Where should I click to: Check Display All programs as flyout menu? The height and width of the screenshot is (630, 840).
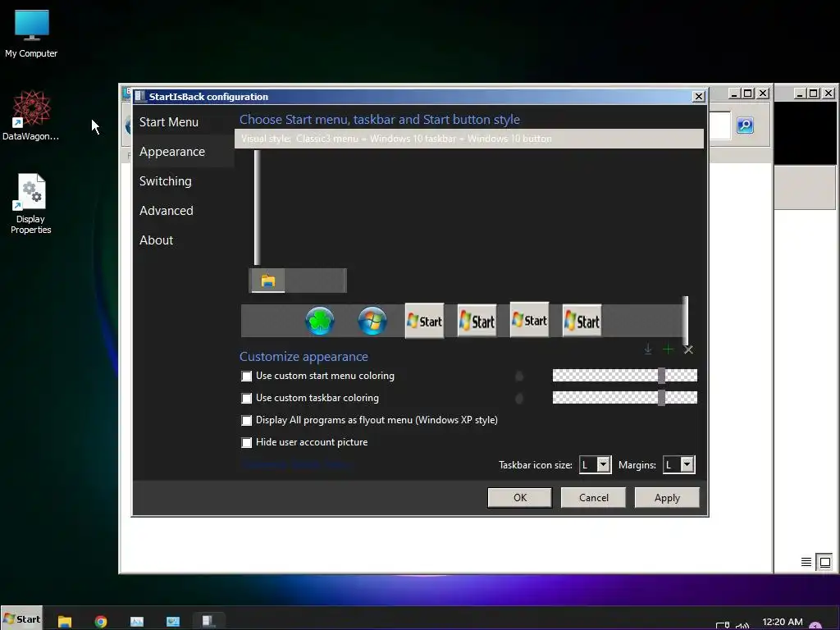click(x=246, y=421)
